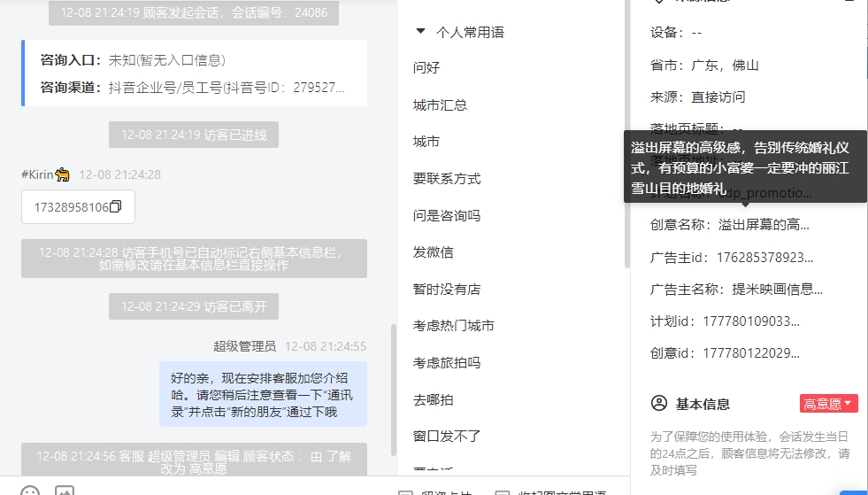Click the 访客已离开 system notice
This screenshot has height=495, width=868.
pos(194,306)
